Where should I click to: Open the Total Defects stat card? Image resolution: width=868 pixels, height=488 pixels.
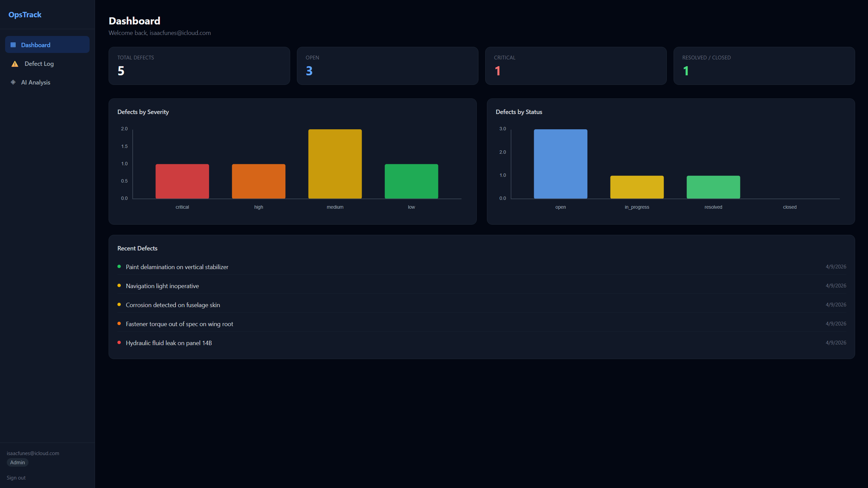[x=199, y=65]
